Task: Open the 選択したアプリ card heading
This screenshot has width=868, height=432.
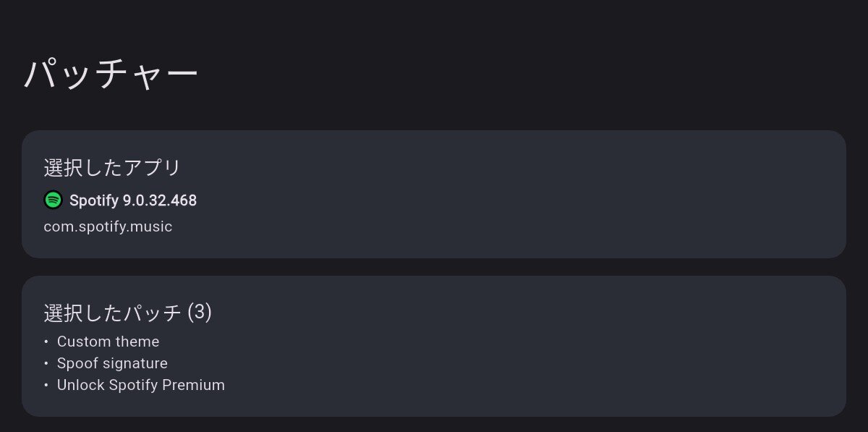Action: 111,168
